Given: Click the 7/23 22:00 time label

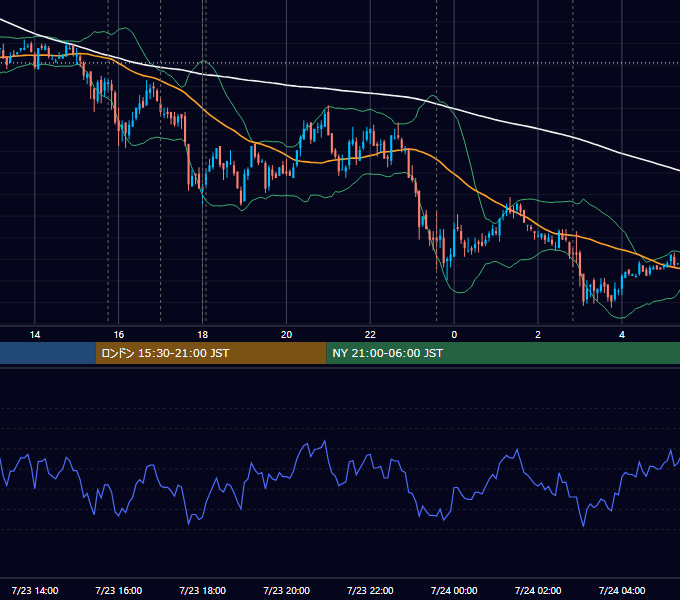Looking at the screenshot, I should point(370,590).
